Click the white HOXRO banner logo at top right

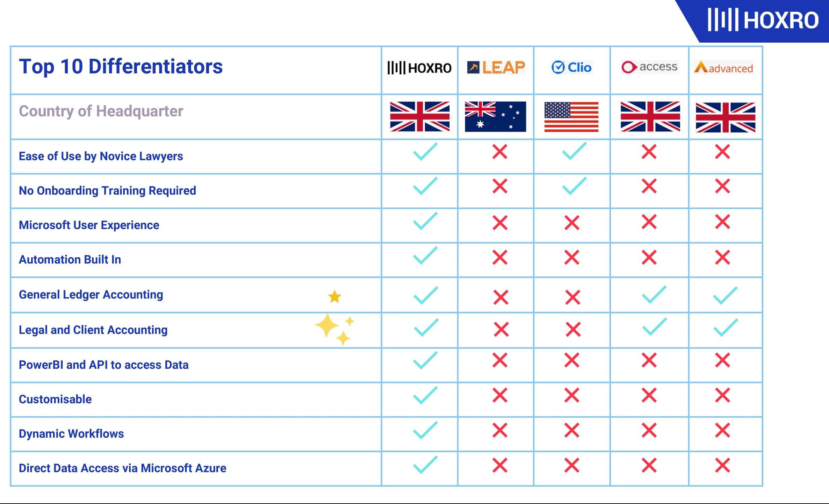pyautogui.click(x=763, y=20)
